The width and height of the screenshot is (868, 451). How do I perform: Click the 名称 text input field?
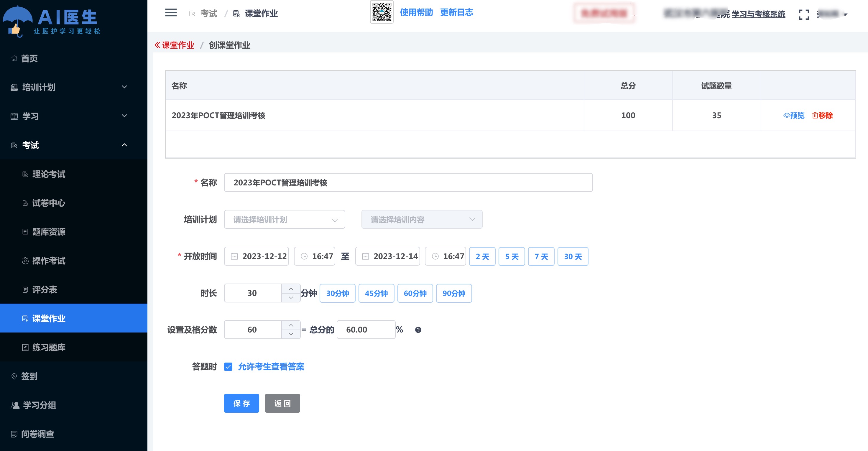pos(408,182)
